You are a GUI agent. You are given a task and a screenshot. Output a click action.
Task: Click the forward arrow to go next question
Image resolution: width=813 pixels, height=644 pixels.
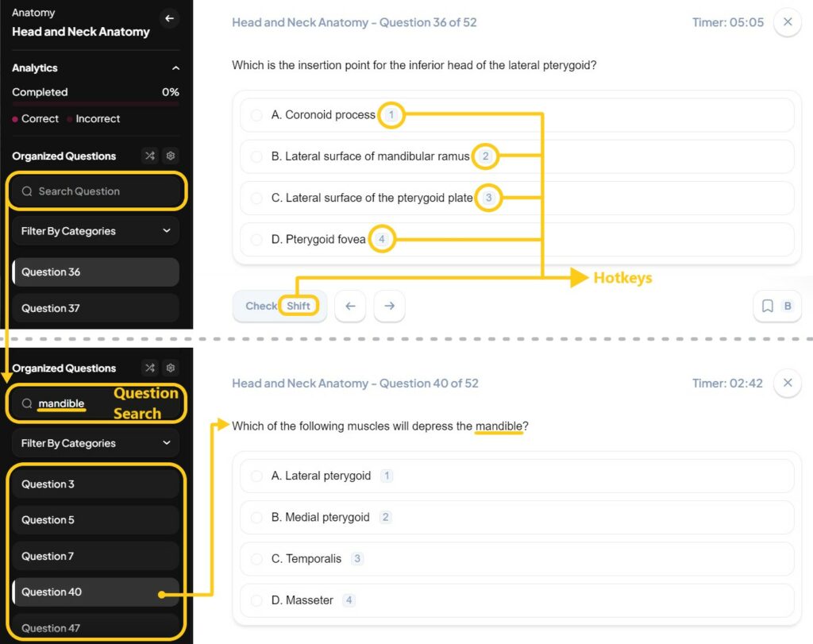click(389, 306)
